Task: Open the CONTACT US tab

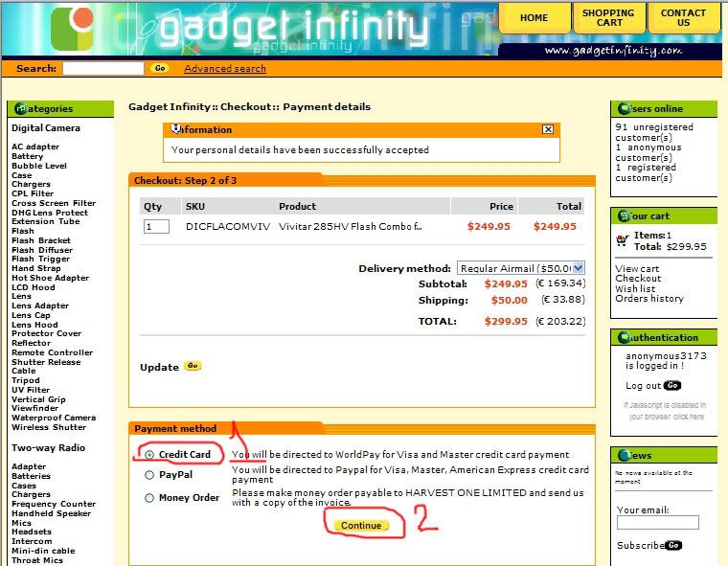Action: pos(683,17)
